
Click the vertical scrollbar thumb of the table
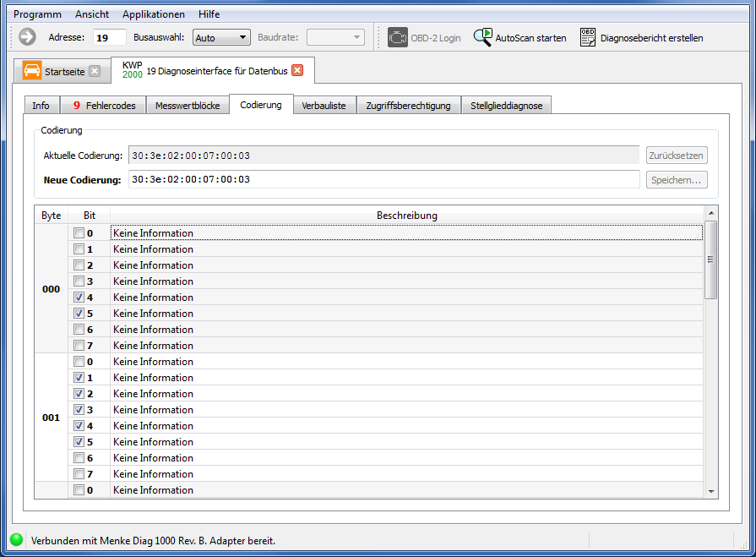pos(711,260)
